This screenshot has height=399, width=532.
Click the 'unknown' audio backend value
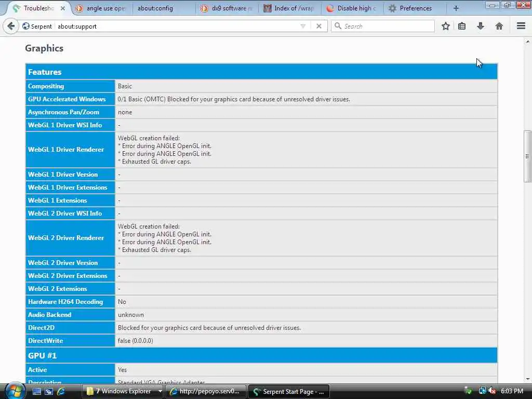click(x=130, y=314)
